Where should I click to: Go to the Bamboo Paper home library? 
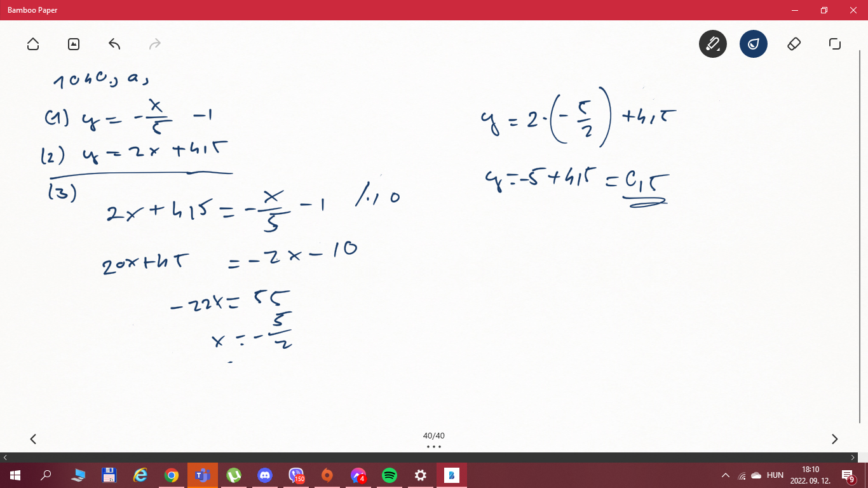tap(33, 44)
